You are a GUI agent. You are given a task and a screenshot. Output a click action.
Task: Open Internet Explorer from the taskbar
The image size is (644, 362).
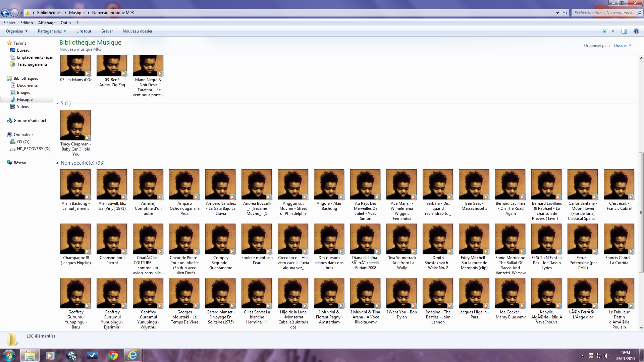click(x=133, y=355)
